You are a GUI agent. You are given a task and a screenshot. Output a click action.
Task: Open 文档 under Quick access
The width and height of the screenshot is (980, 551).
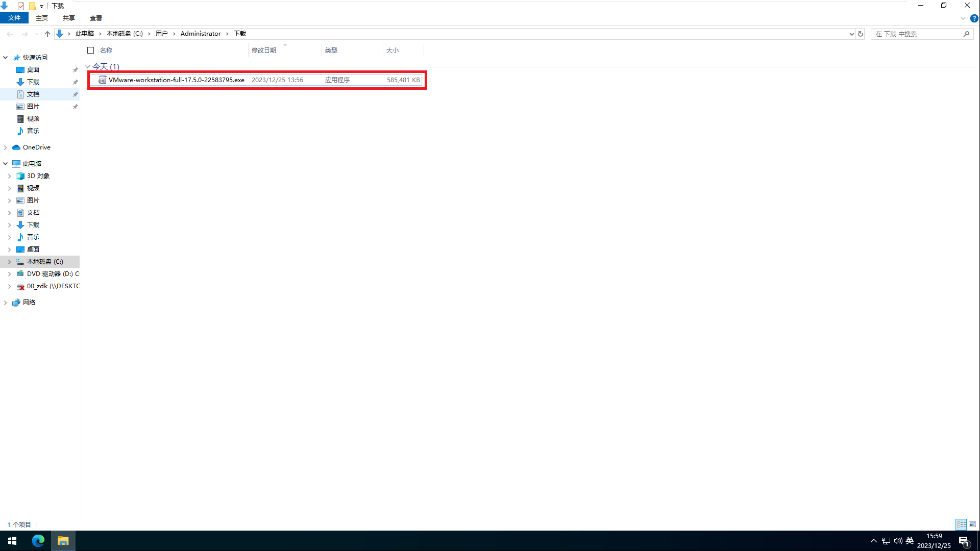(x=33, y=94)
